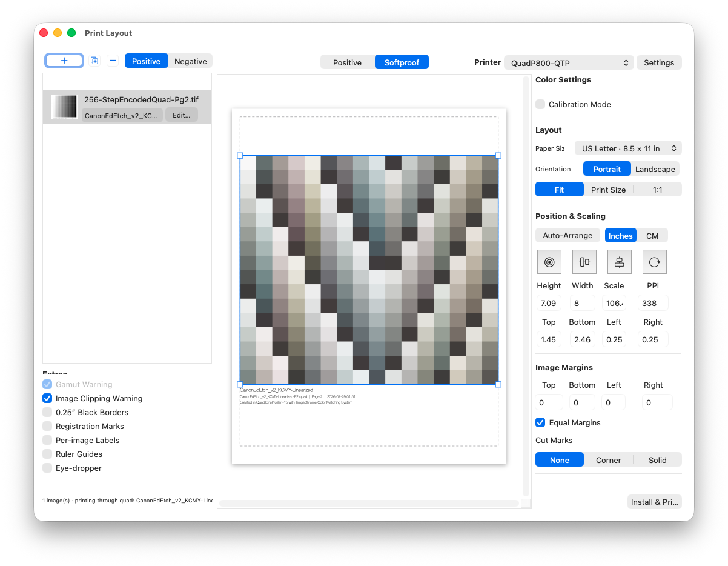This screenshot has width=728, height=566.
Task: Select the 1:1 sizing option
Action: [658, 190]
